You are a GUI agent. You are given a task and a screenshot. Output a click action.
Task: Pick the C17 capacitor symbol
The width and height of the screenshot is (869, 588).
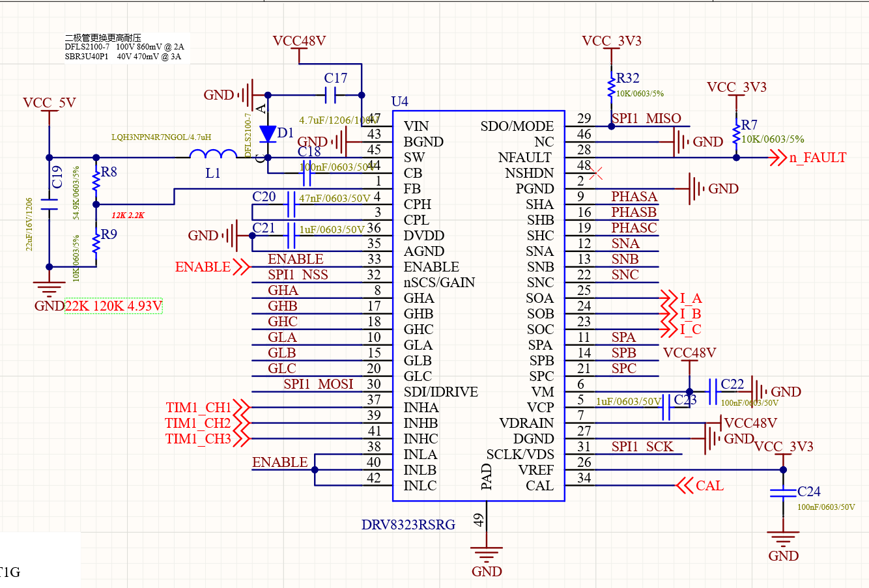[x=330, y=95]
